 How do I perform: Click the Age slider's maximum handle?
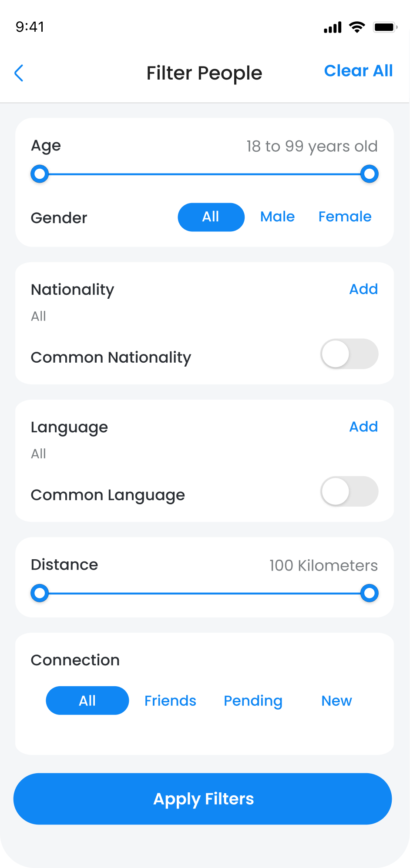(x=370, y=174)
